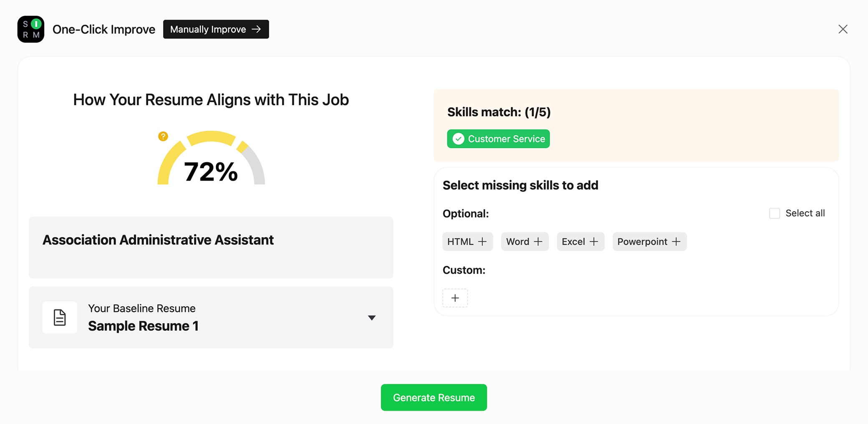The height and width of the screenshot is (424, 868).
Task: Open the score explanation question mark icon
Action: click(x=163, y=136)
